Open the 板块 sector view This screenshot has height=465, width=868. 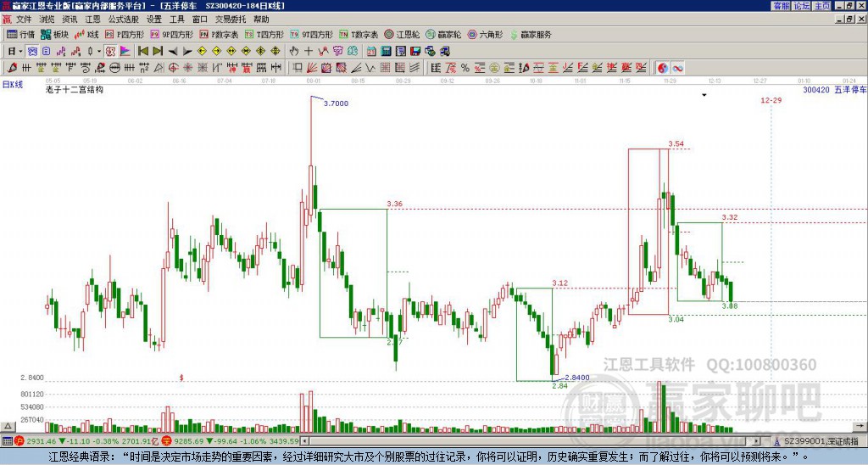pos(54,34)
